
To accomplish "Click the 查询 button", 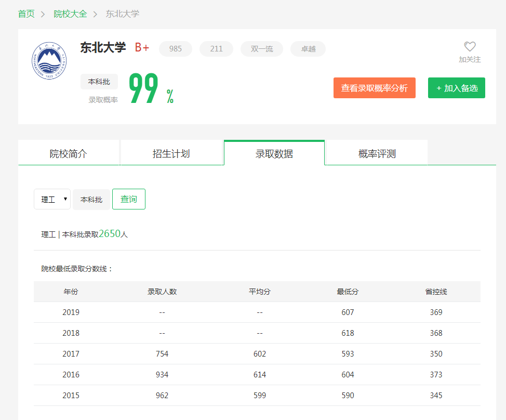I will click(129, 199).
